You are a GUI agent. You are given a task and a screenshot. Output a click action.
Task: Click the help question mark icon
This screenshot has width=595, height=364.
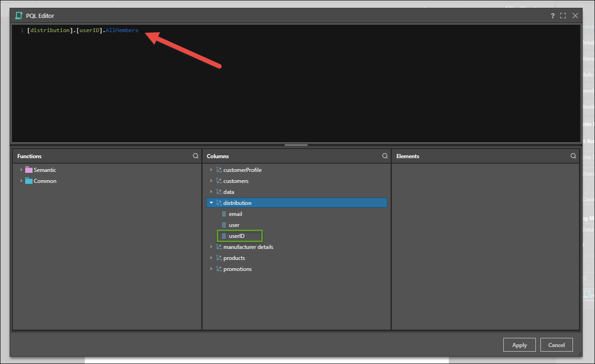coord(553,16)
